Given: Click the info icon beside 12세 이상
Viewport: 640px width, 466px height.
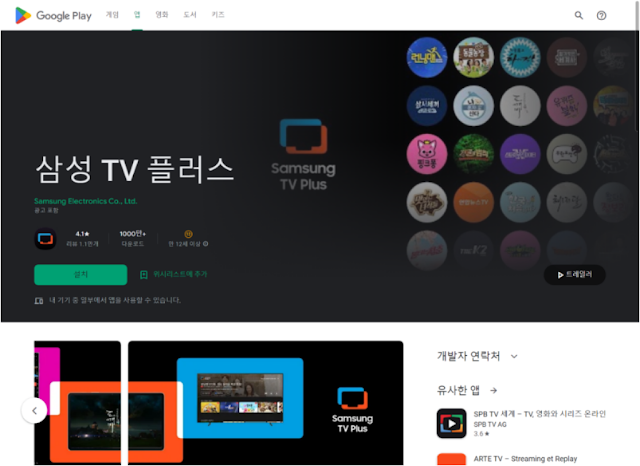Looking at the screenshot, I should (x=206, y=244).
